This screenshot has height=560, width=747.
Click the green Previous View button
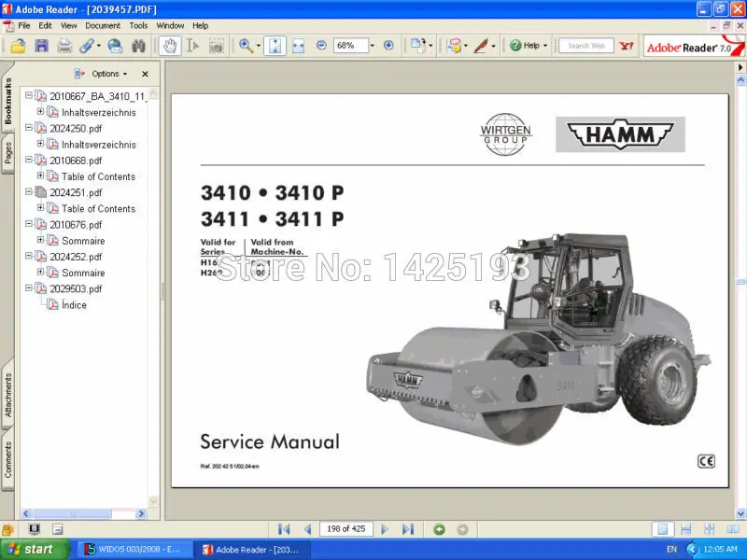(439, 529)
